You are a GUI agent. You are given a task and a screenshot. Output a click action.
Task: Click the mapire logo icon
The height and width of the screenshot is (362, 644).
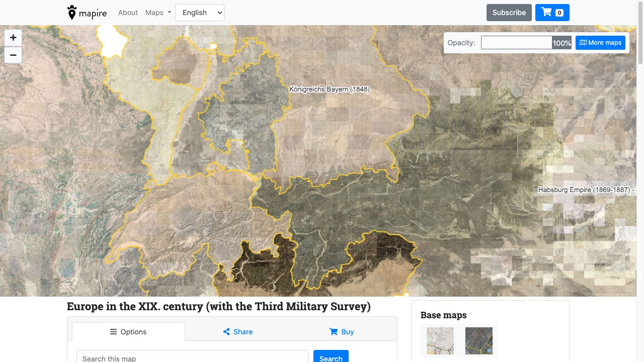click(72, 13)
